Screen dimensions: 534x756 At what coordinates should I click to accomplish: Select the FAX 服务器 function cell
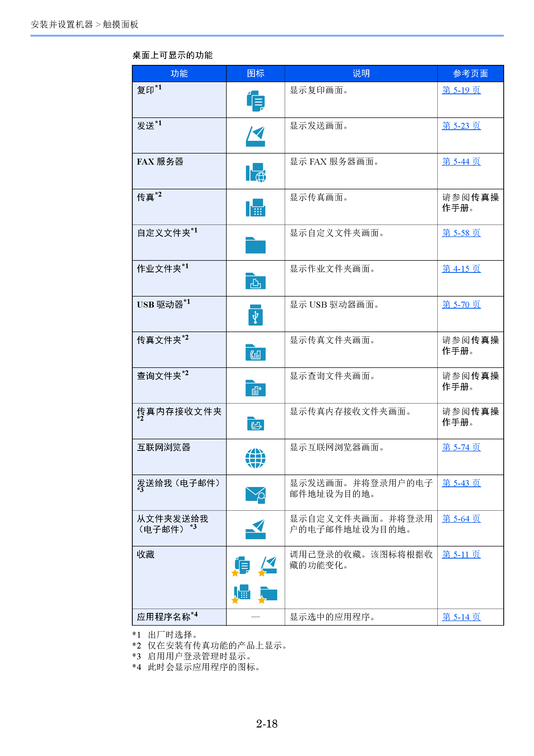pyautogui.click(x=179, y=171)
